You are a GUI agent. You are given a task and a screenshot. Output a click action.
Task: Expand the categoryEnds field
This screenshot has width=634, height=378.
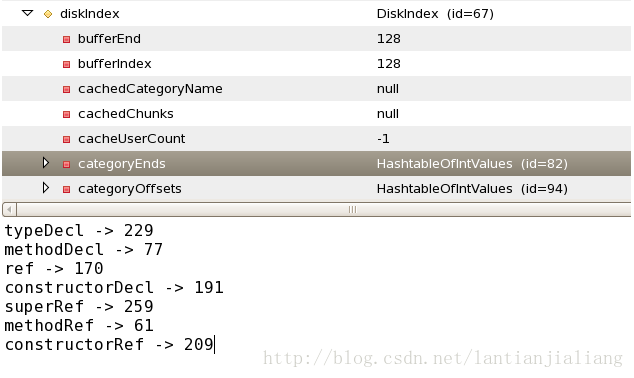click(46, 163)
